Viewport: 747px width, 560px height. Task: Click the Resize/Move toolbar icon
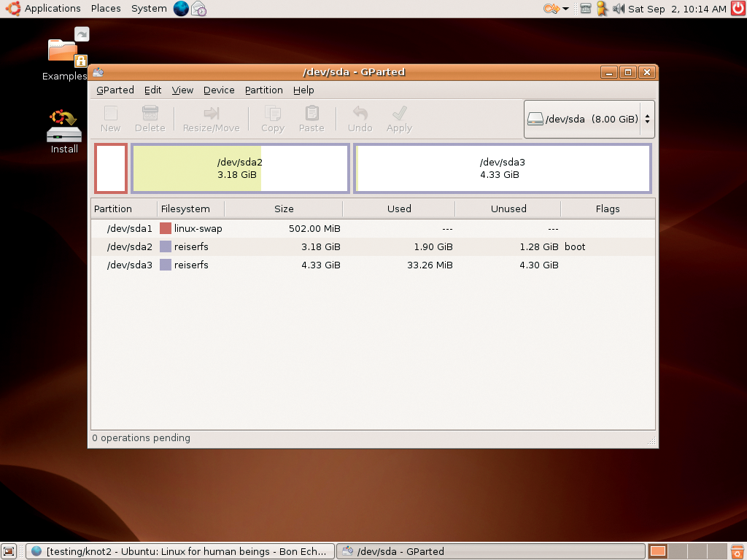pos(211,119)
